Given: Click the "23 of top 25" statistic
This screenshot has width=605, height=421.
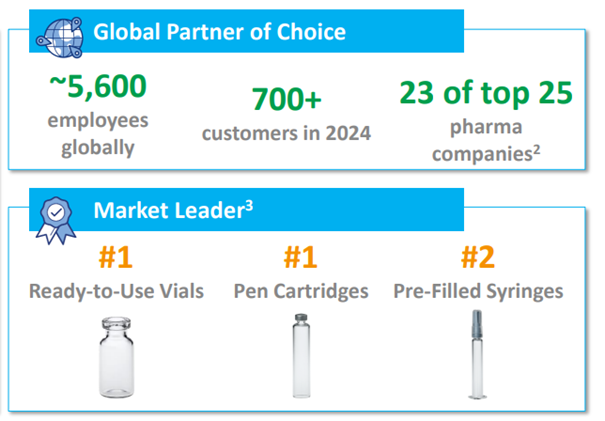Looking at the screenshot, I should 487,92.
